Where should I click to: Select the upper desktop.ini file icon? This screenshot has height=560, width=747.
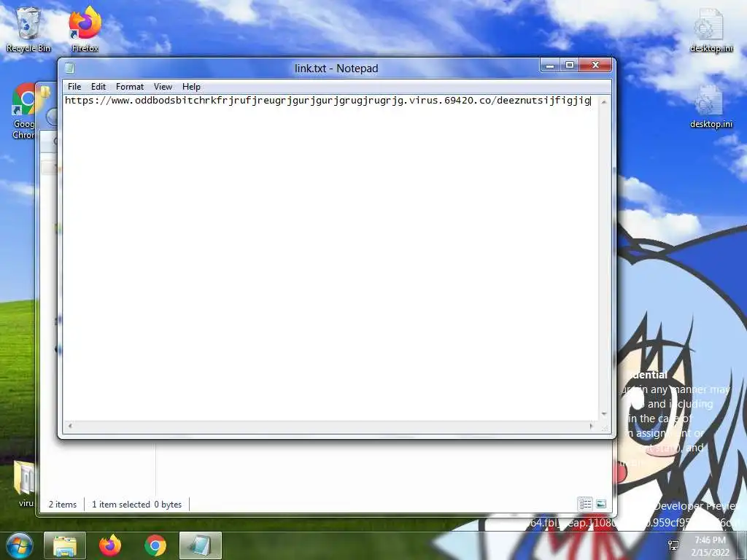click(x=711, y=29)
